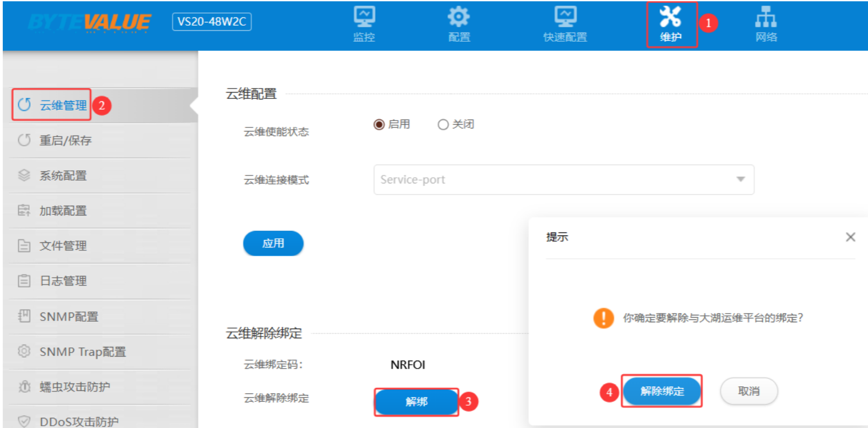Go to 日志管理 sidebar item
This screenshot has width=868, height=428.
(x=63, y=281)
